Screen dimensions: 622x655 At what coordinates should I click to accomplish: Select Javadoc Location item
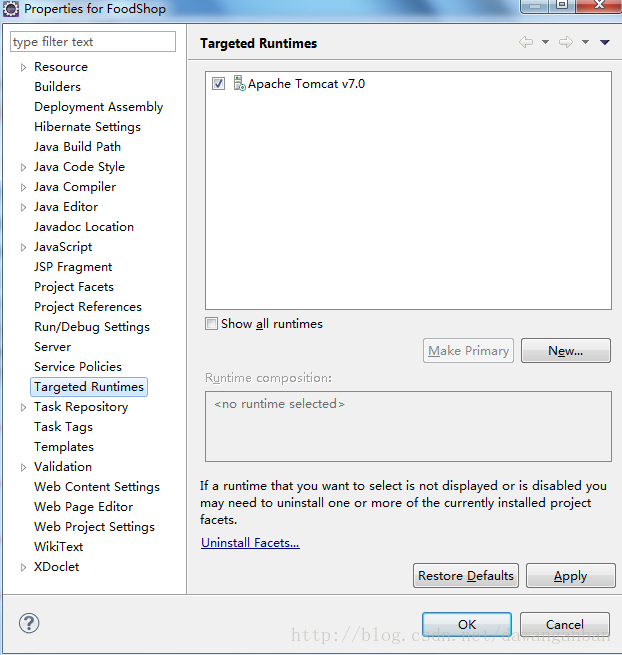(x=84, y=227)
